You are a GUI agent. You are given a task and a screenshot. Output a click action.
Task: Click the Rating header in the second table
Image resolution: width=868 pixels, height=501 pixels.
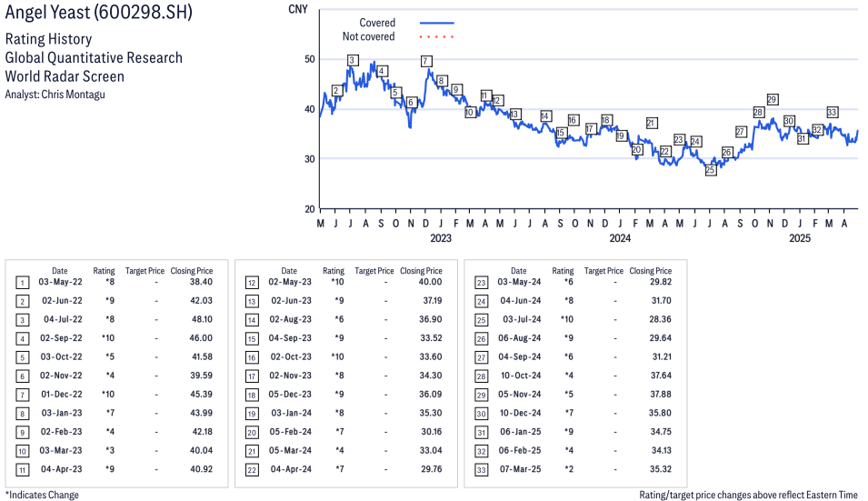coord(334,271)
